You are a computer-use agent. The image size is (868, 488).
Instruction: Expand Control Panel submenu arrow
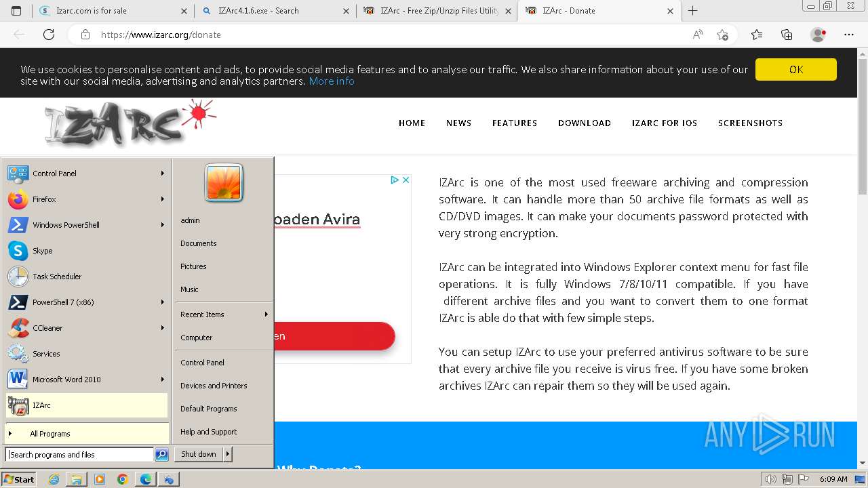click(x=163, y=174)
